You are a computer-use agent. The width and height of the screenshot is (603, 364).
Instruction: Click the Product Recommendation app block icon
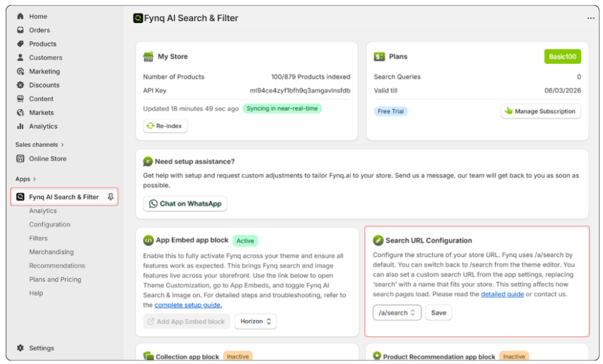(x=377, y=356)
